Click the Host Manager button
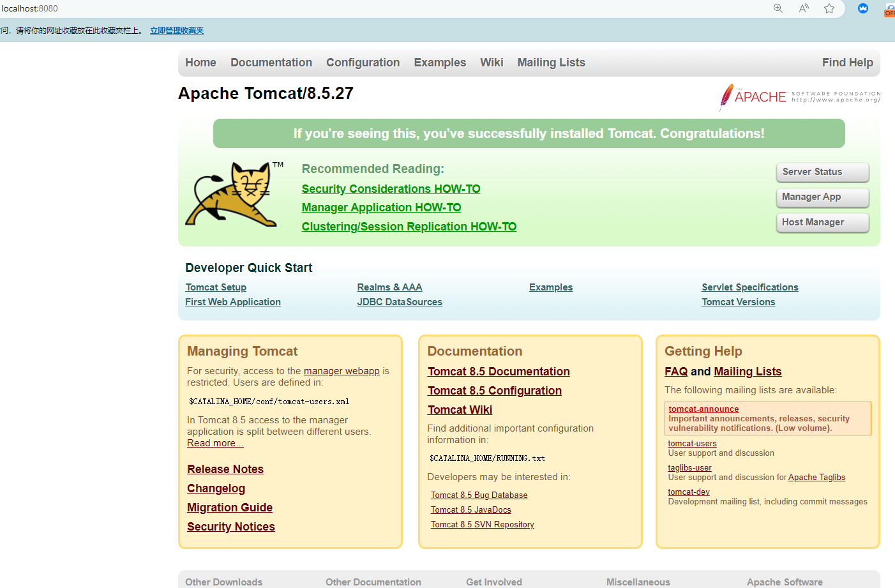 823,222
